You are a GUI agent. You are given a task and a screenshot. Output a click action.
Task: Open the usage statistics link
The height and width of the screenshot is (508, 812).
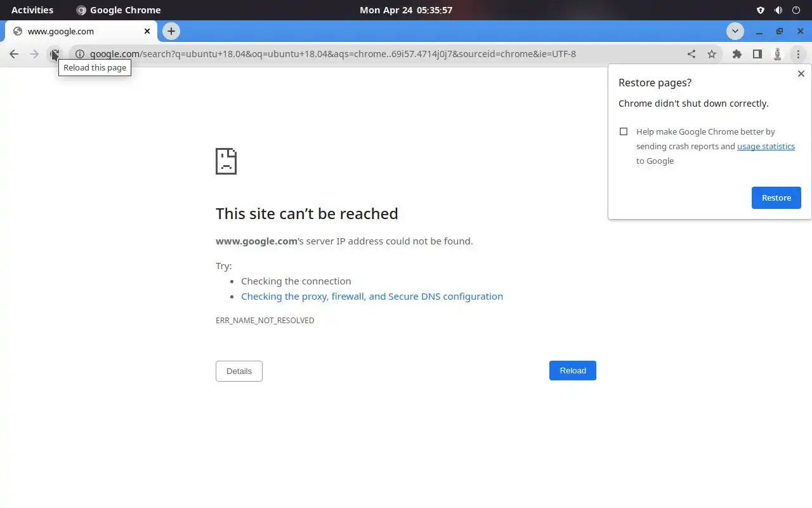(766, 146)
